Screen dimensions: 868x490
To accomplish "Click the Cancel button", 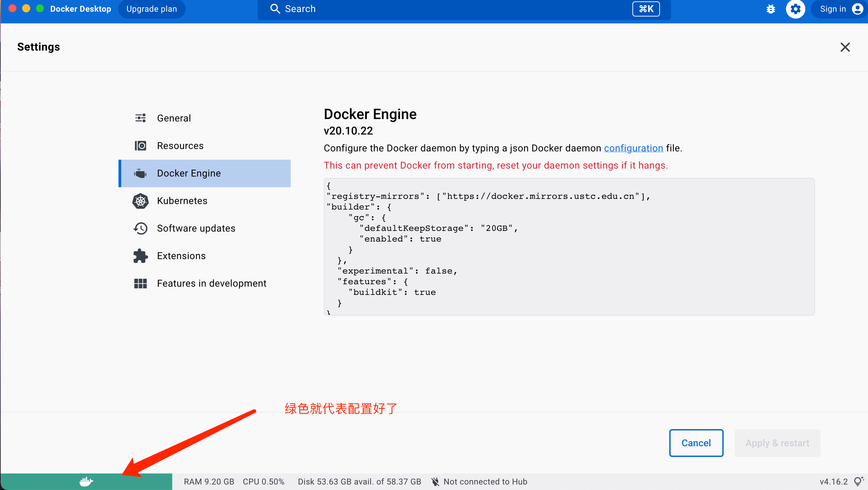I will [696, 443].
